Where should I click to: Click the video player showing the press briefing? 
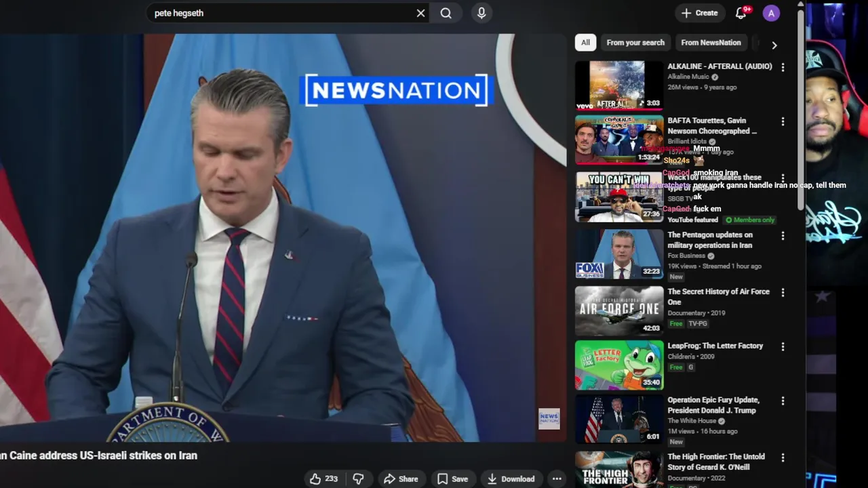(283, 237)
